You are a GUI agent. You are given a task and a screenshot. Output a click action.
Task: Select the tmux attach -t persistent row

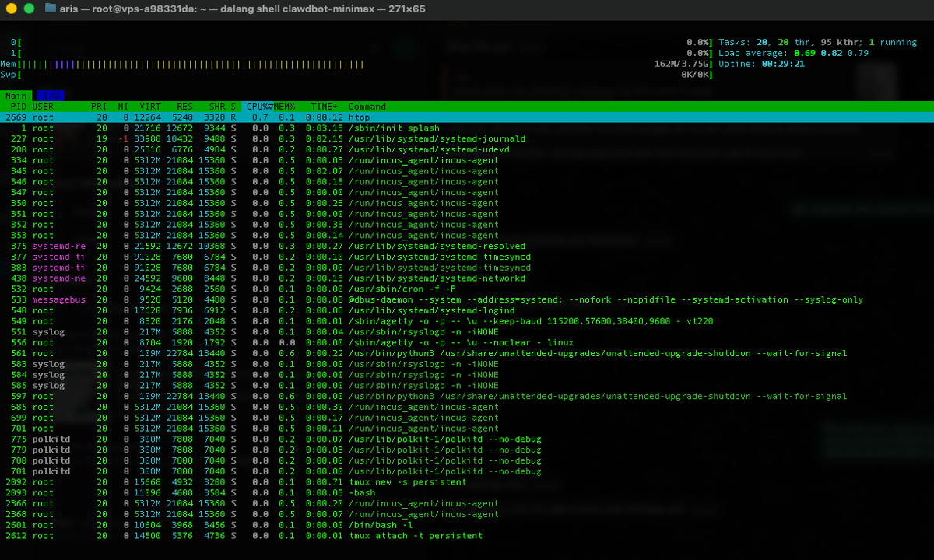(x=467, y=536)
